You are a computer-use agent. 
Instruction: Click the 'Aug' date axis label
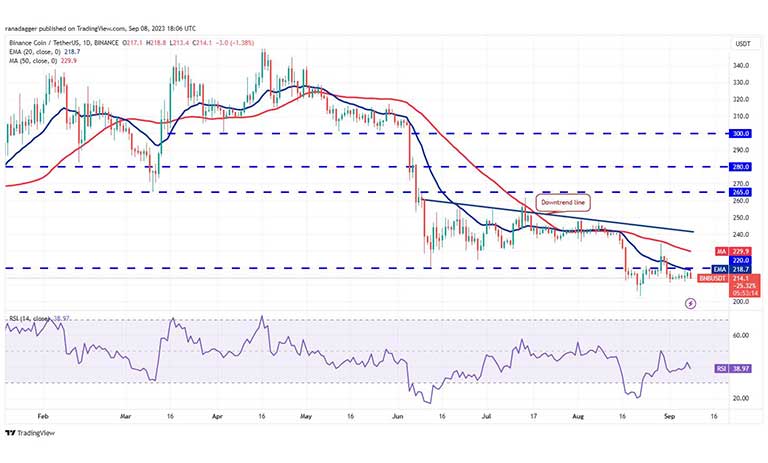[578, 416]
